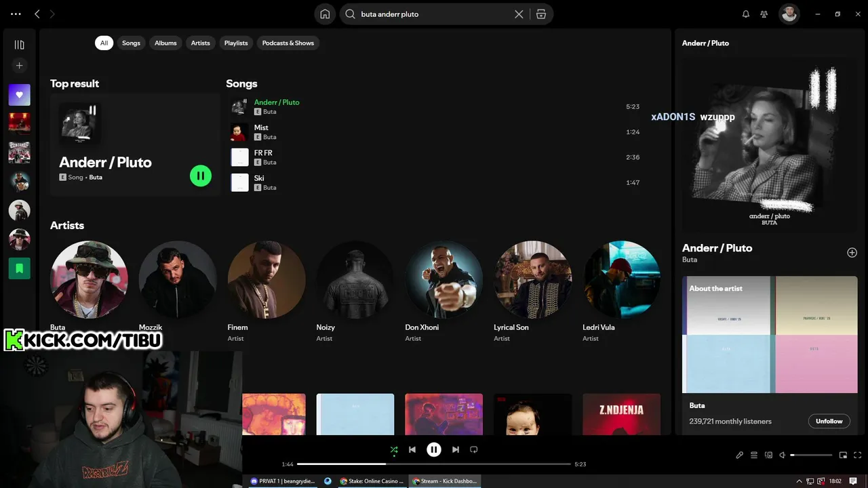Screen dimensions: 868x488
Task: Clear the search text with X
Action: coord(519,14)
